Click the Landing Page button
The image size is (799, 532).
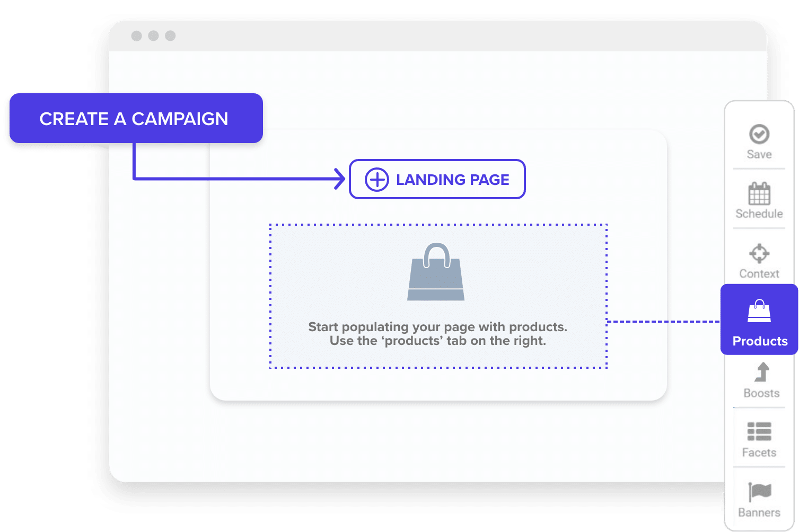(x=437, y=179)
